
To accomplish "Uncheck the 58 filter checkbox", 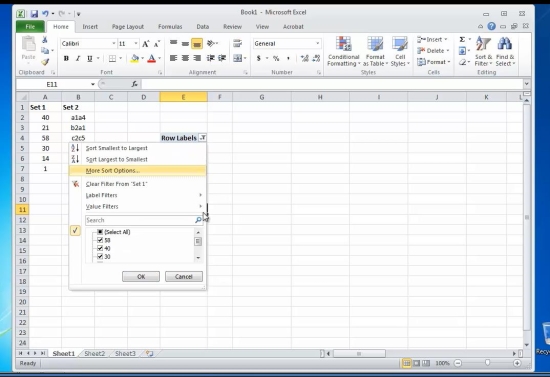I will click(x=100, y=240).
